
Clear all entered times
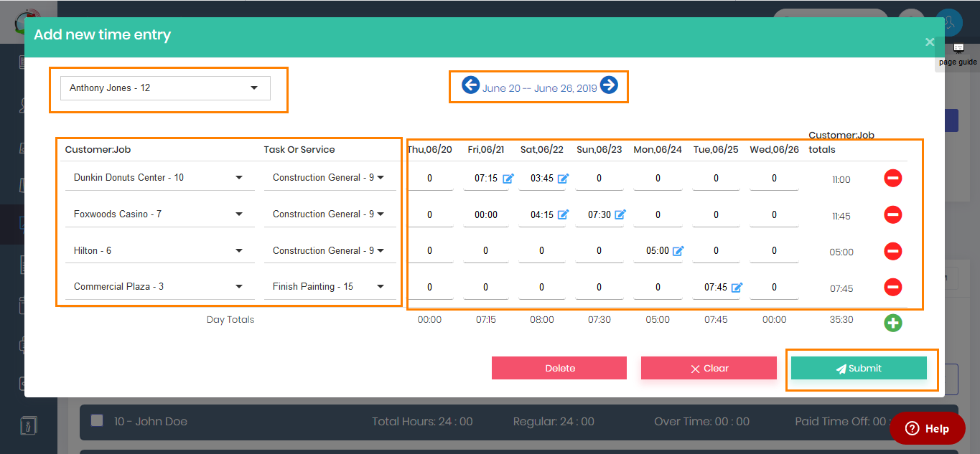[709, 368]
